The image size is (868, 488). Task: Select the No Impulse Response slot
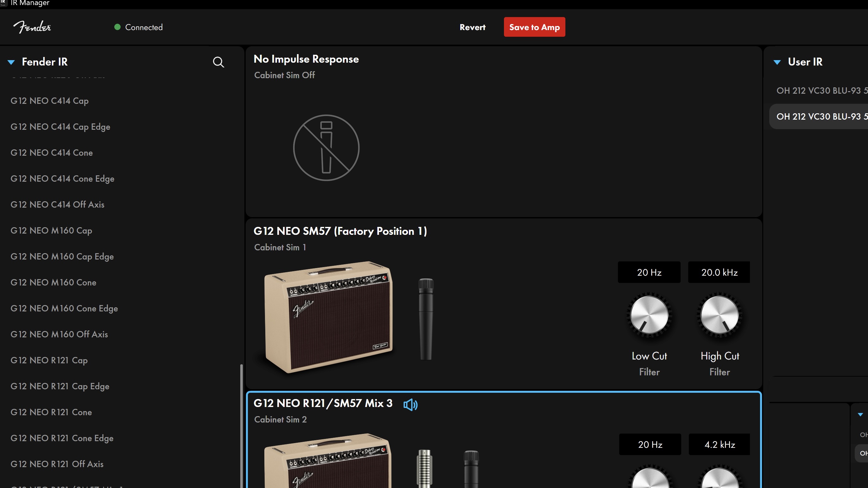(x=504, y=132)
